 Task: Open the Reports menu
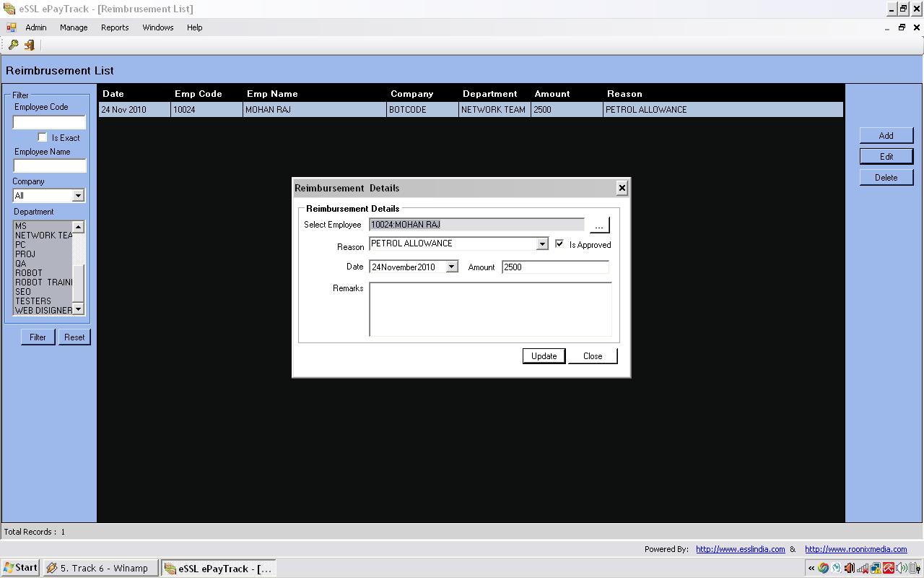coord(115,27)
